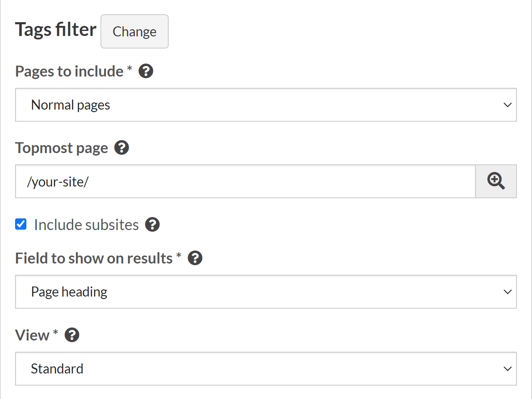Open help for Pages to include
The width and height of the screenshot is (532, 399).
tap(145, 71)
